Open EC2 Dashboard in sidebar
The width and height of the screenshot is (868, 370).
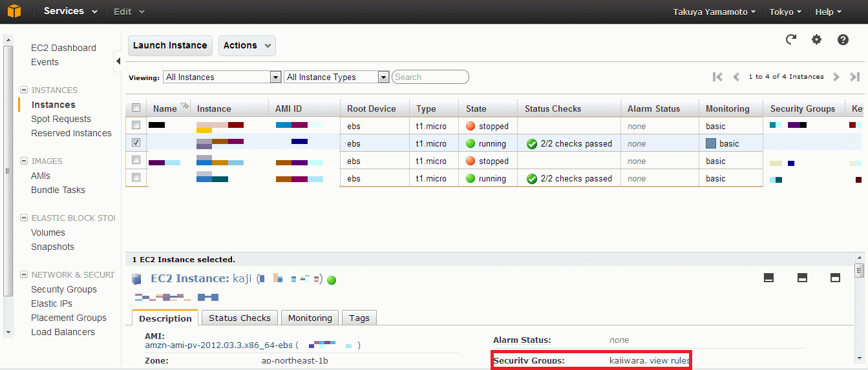[63, 48]
